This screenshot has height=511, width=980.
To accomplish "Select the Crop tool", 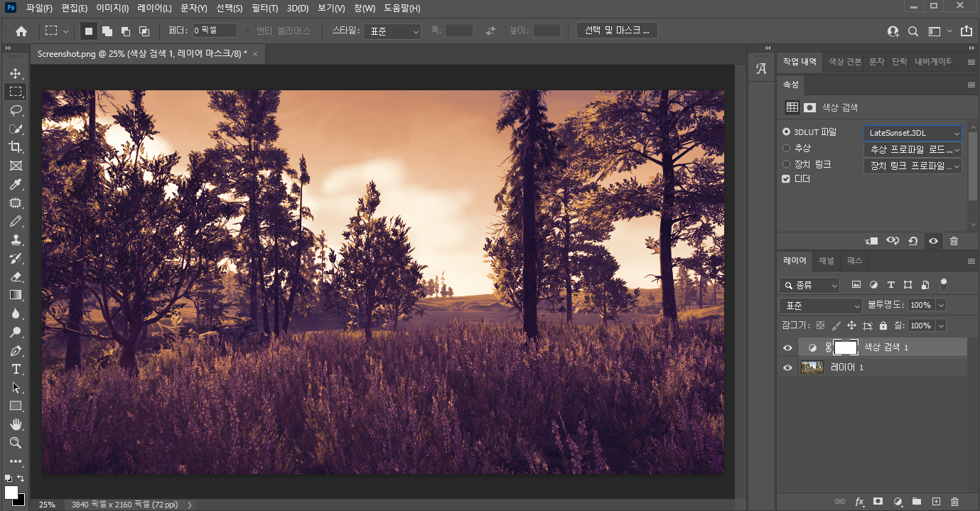I will pos(16,147).
